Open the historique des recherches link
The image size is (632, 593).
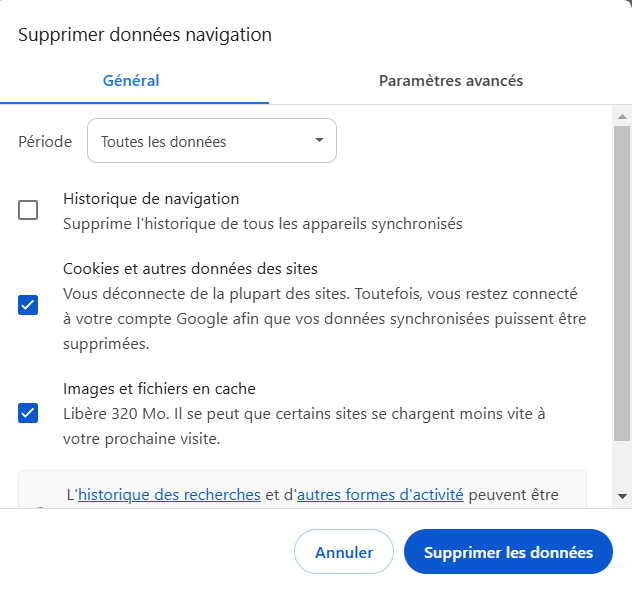coord(169,494)
